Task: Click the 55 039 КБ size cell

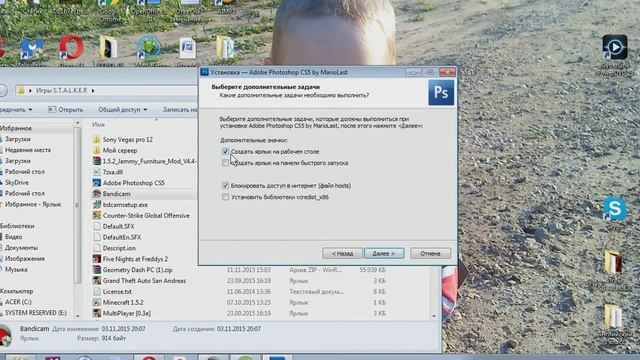Action: point(373,270)
